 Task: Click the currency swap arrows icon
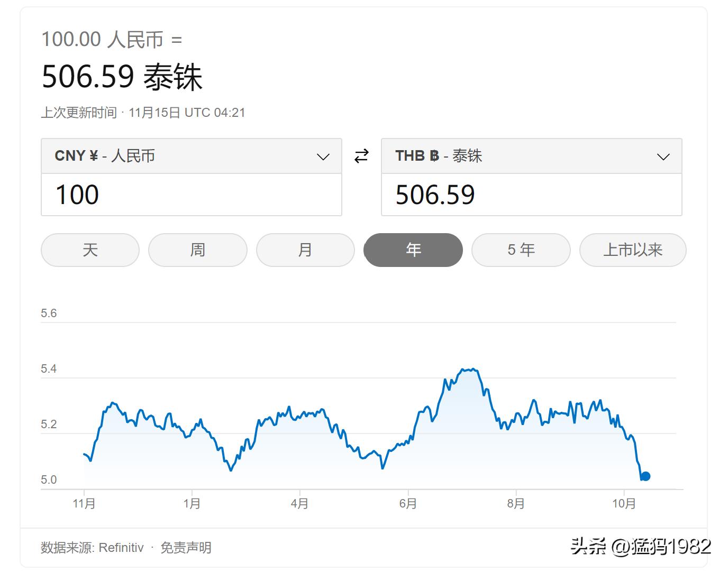[x=361, y=156]
